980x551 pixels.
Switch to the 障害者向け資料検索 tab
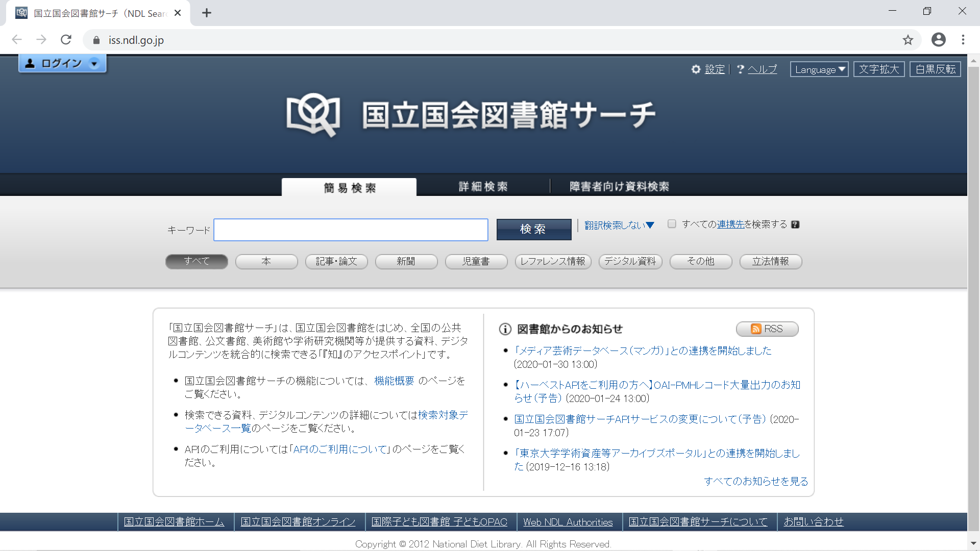tap(619, 187)
